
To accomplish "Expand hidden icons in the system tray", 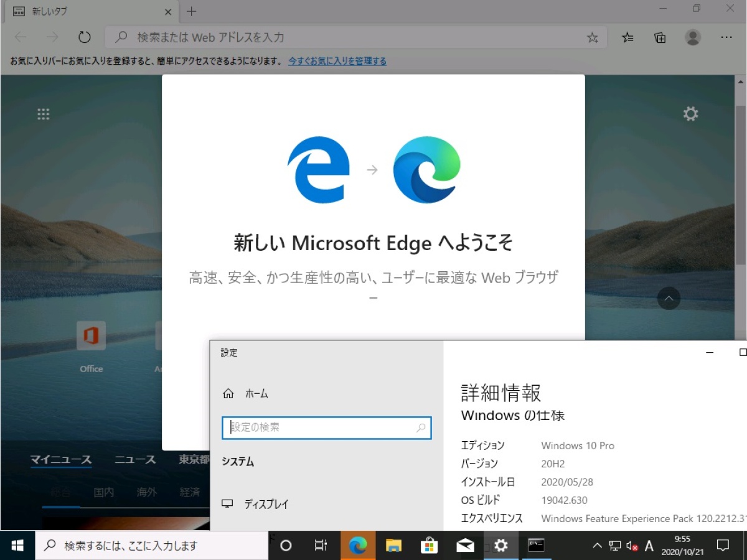I will (596, 545).
